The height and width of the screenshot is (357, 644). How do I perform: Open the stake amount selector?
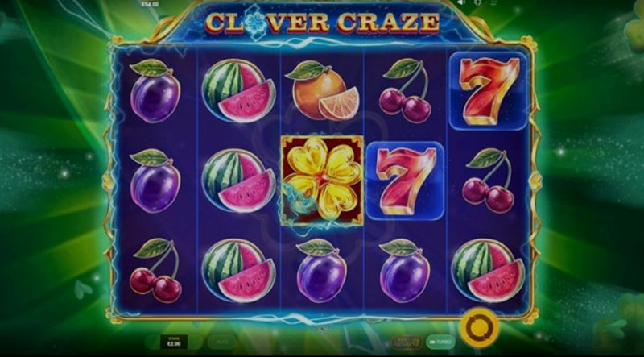point(174,342)
